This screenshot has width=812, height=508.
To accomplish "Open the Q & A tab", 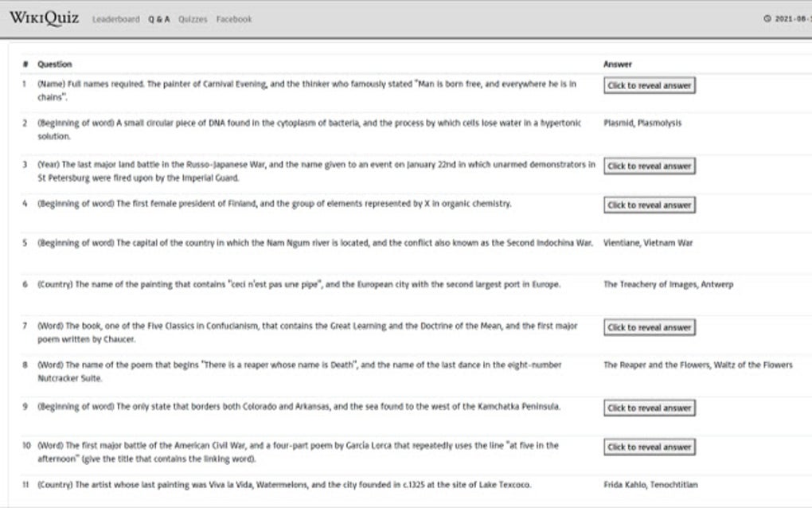I will pyautogui.click(x=158, y=19).
